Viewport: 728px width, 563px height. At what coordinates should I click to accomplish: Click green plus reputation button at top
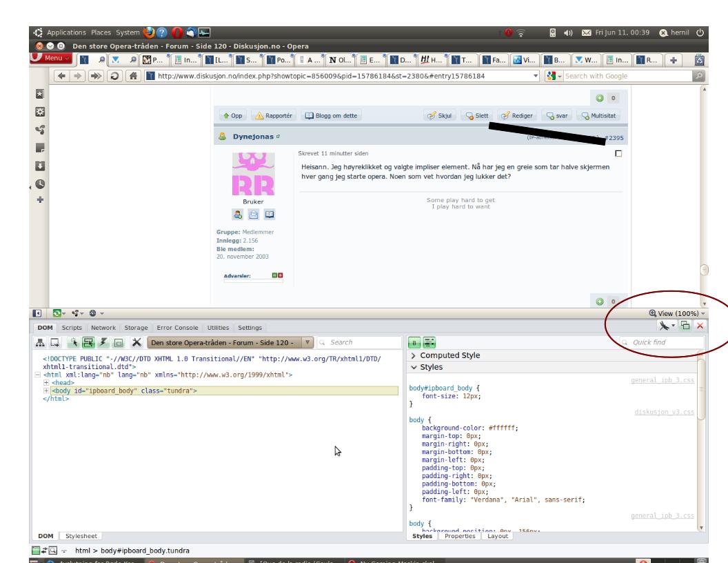pyautogui.click(x=600, y=98)
